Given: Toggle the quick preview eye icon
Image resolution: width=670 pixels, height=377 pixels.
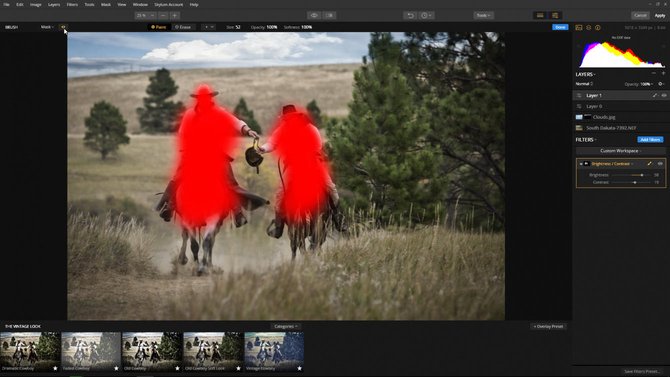Looking at the screenshot, I should (314, 15).
